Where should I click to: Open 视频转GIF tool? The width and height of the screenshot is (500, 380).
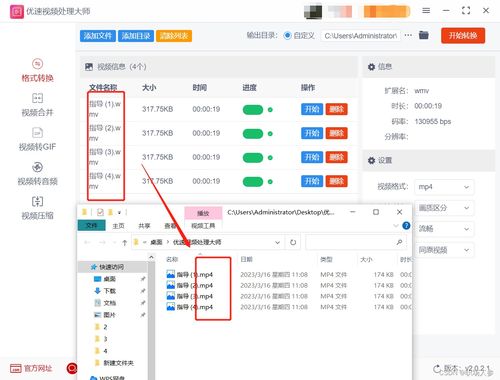37,139
